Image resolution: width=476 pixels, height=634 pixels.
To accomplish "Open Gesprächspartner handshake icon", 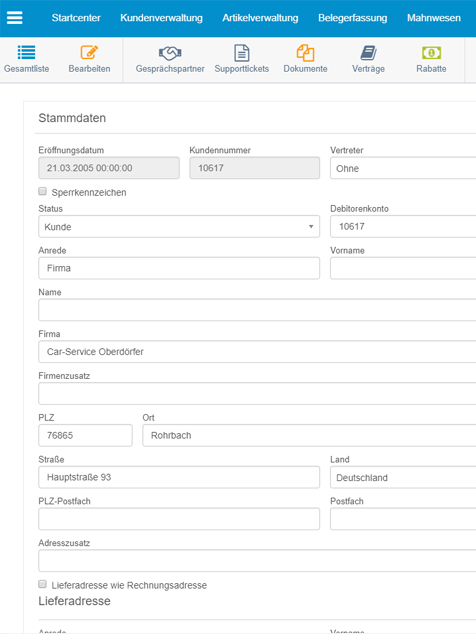I will click(170, 53).
